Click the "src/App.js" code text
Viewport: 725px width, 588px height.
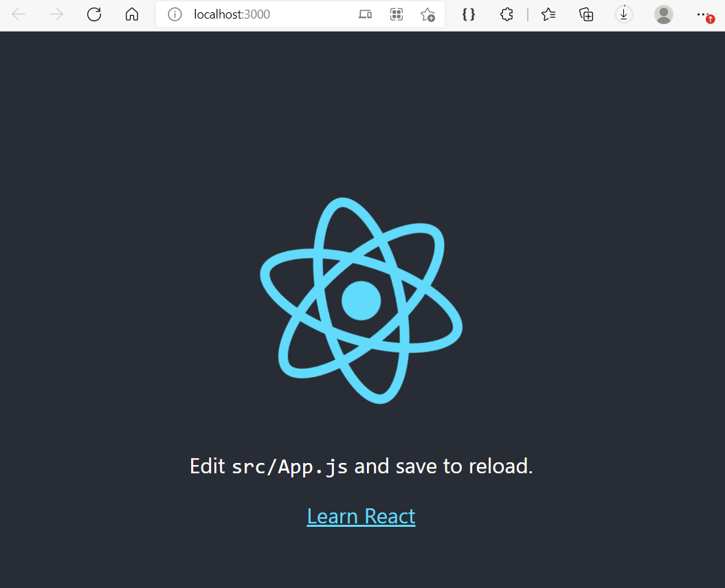coord(289,466)
